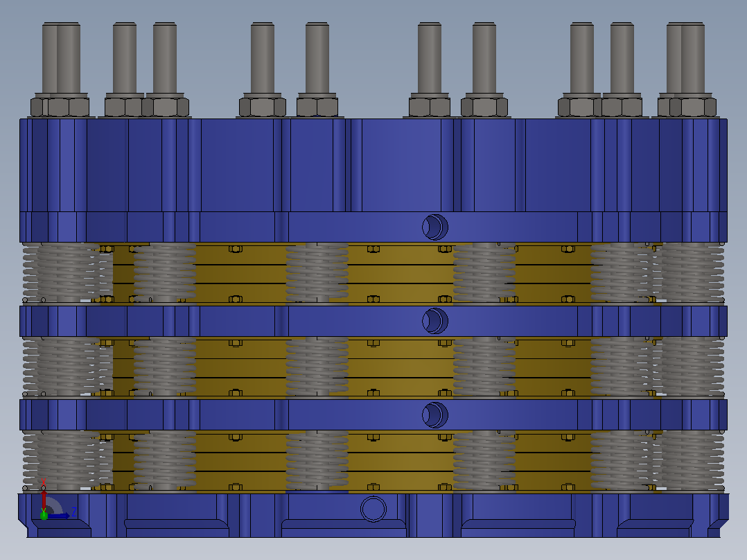Select the thick blue top cover plate
Image resolution: width=747 pixels, height=560 pixels.
(373, 165)
